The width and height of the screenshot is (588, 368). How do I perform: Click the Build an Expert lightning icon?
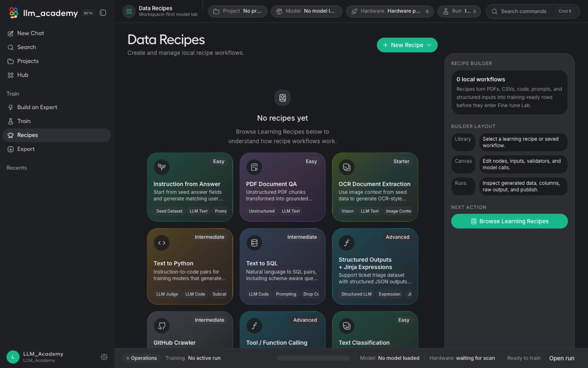coord(11,107)
